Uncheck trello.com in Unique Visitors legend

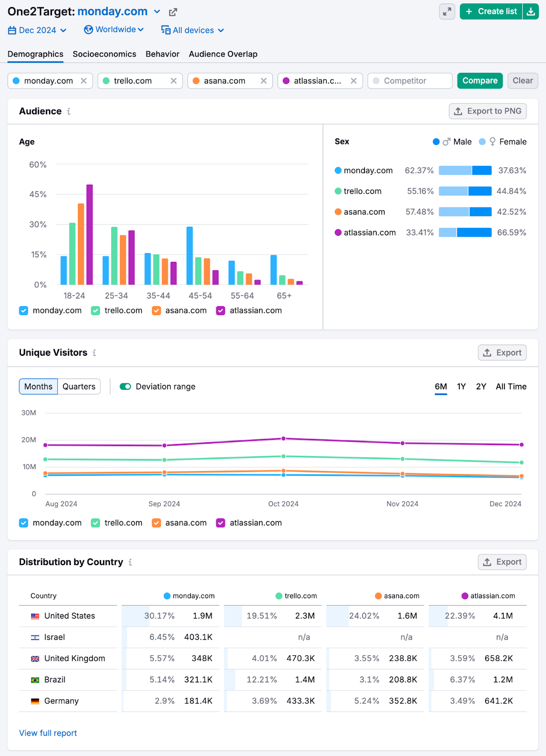pyautogui.click(x=95, y=523)
